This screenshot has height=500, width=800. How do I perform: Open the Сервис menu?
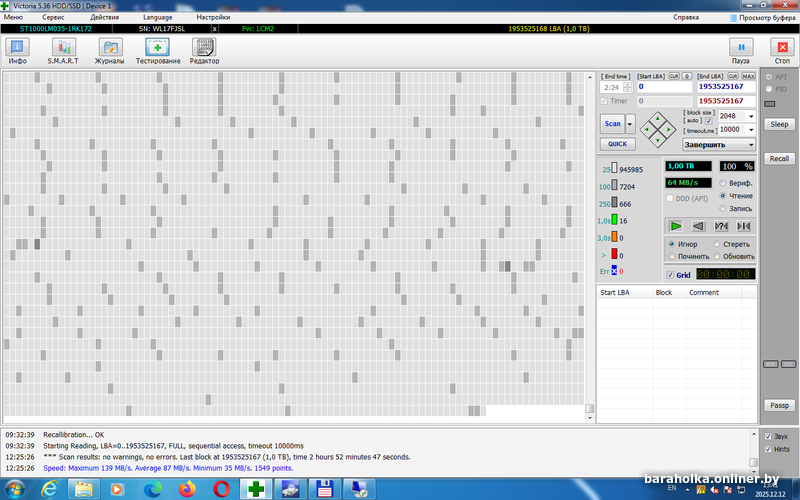(x=53, y=17)
